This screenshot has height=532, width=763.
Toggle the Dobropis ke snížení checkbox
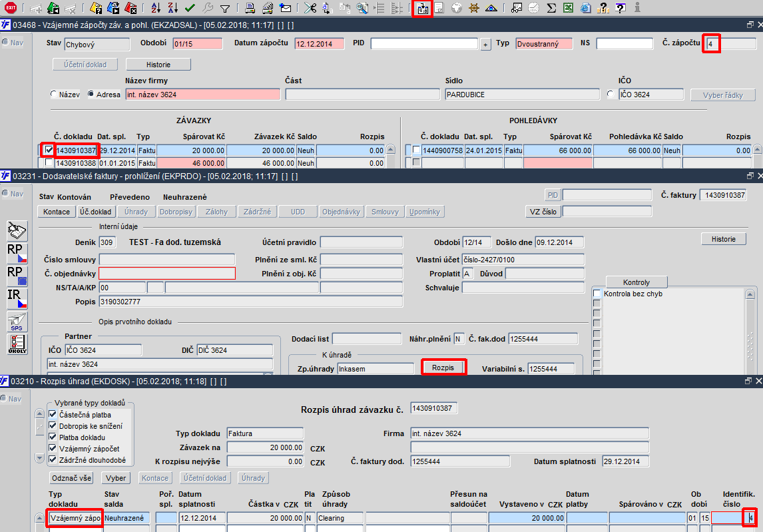click(53, 425)
